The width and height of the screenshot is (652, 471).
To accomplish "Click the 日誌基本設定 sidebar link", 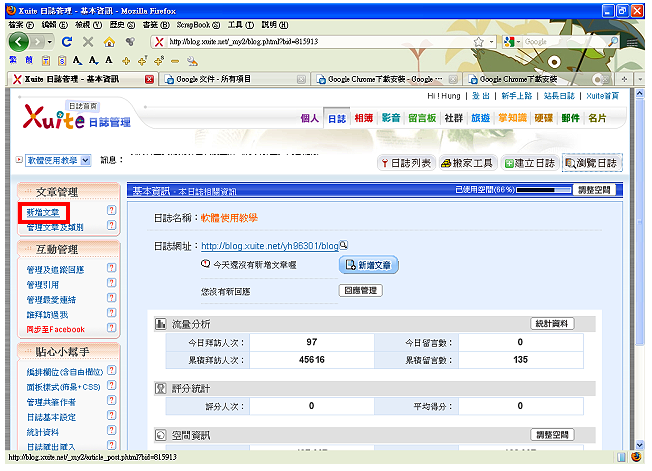I will click(51, 417).
